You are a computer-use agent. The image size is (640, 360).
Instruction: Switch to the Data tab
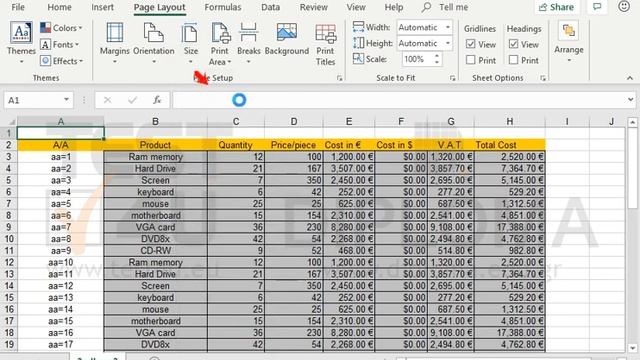coord(270,7)
